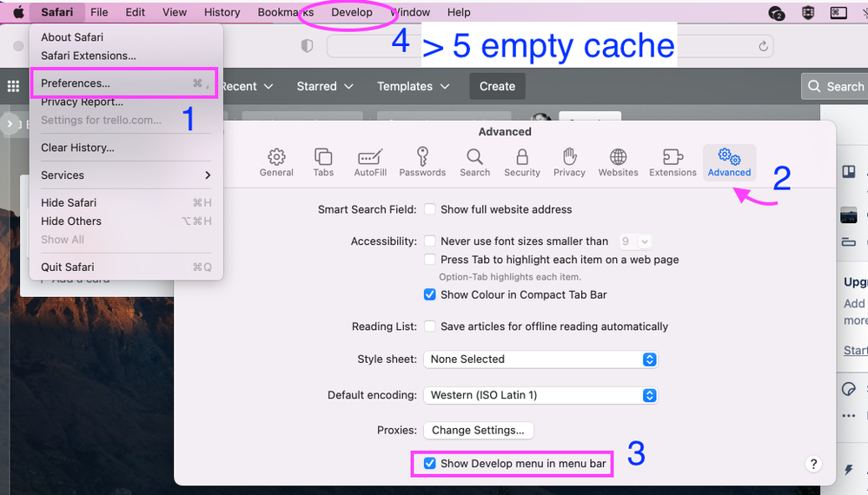
Task: Enable Save articles for offline reading
Action: pos(429,327)
